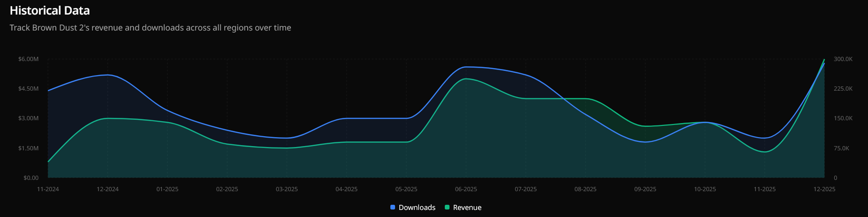Click the Downloads line peak at 06-2025
Image resolution: width=868 pixels, height=217 pixels.
pos(466,67)
